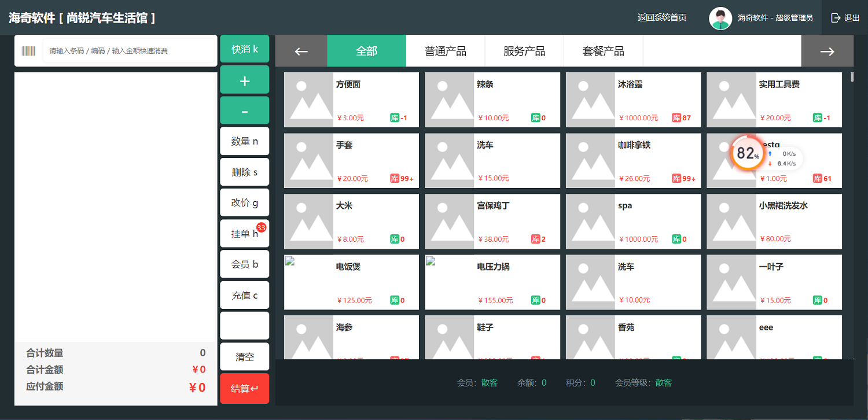Click 清空 to clear the order
The image size is (868, 420).
(244, 356)
